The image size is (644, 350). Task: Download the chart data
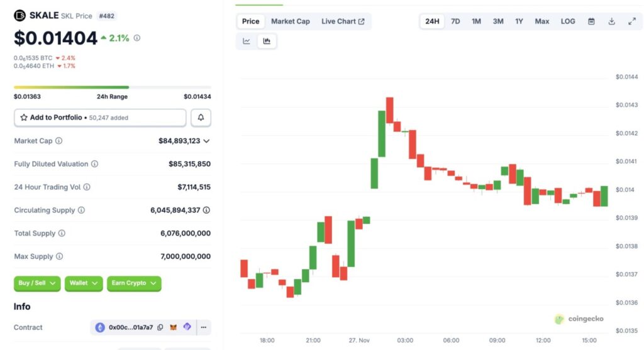[x=611, y=21]
